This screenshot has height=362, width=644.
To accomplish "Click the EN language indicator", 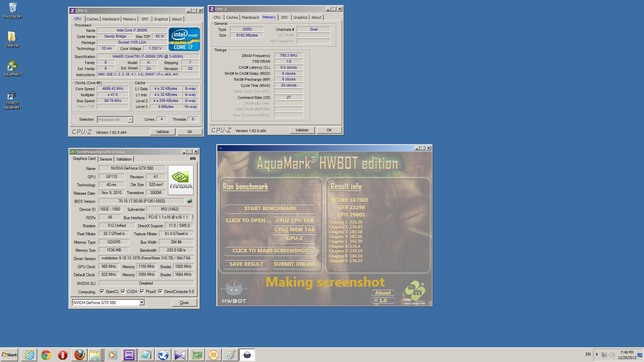I will pos(588,355).
